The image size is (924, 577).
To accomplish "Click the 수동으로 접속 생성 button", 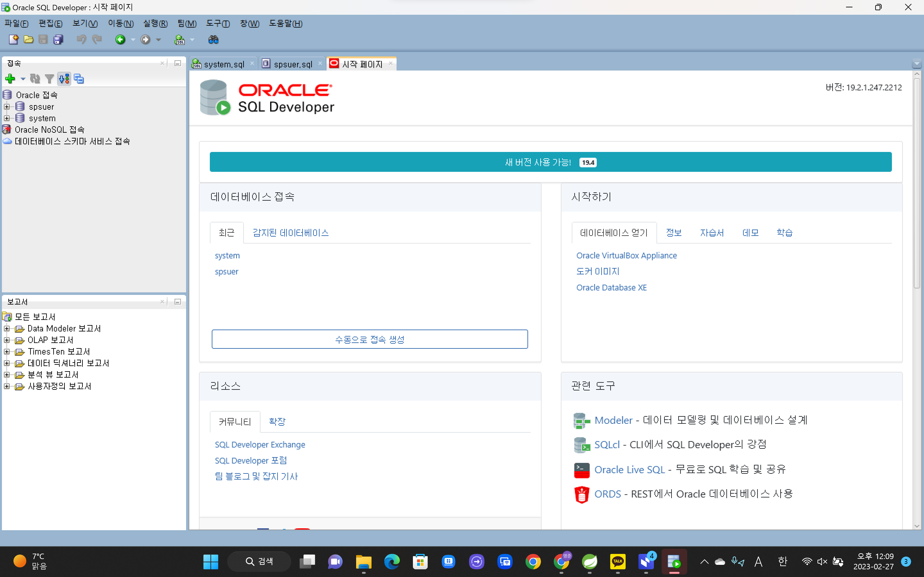I will (370, 339).
